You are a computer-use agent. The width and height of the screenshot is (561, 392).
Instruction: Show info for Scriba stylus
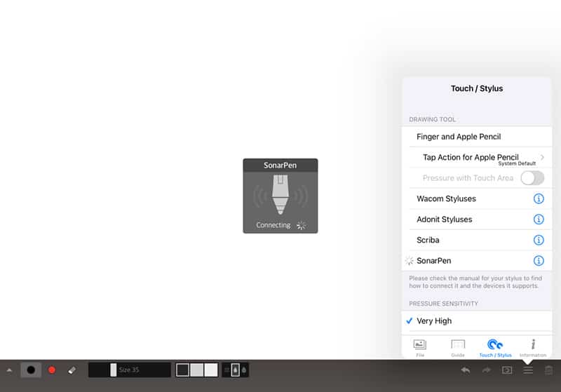click(x=539, y=240)
